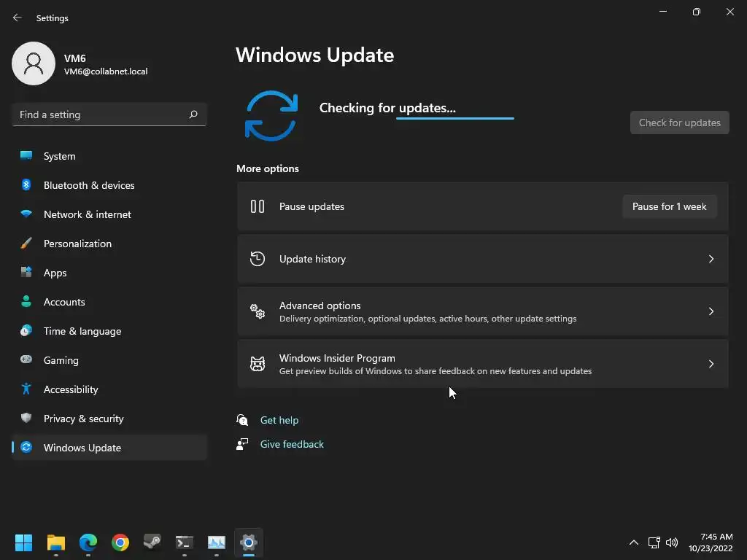
Task: Open the network tray icon
Action: click(x=654, y=542)
